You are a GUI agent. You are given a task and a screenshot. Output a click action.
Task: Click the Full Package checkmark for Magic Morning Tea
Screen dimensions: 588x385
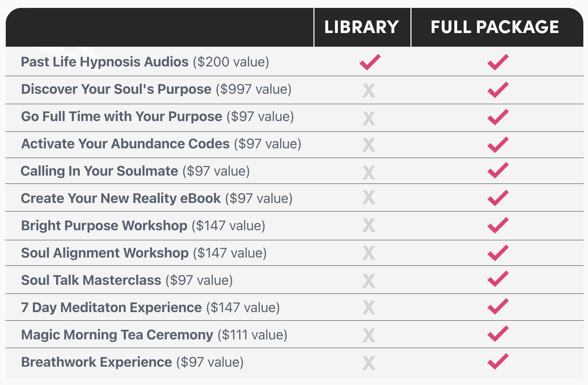(x=498, y=334)
